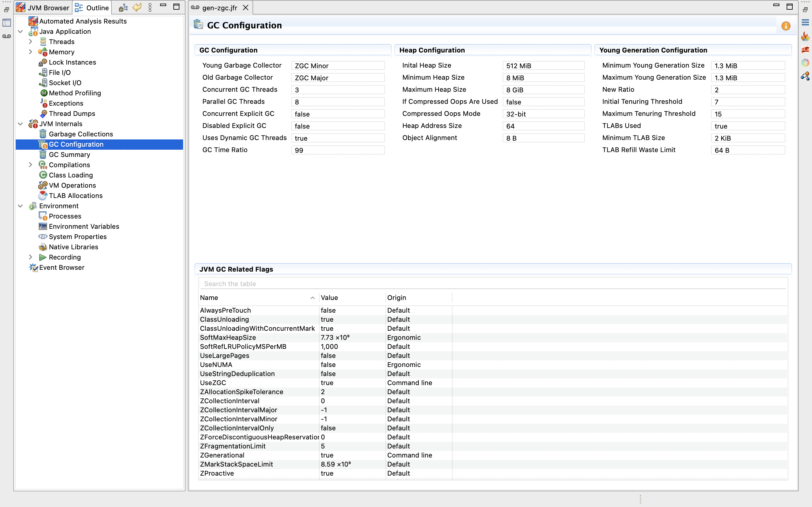Click the Origin column header
This screenshot has height=507, width=812.
point(397,298)
